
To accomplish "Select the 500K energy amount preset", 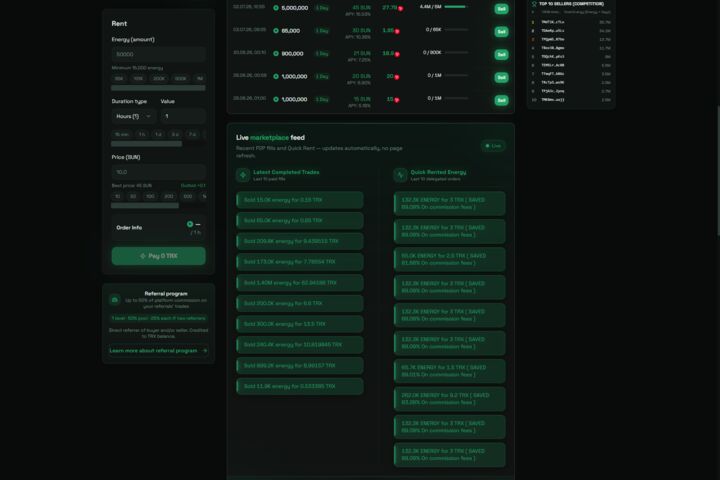I will click(180, 79).
